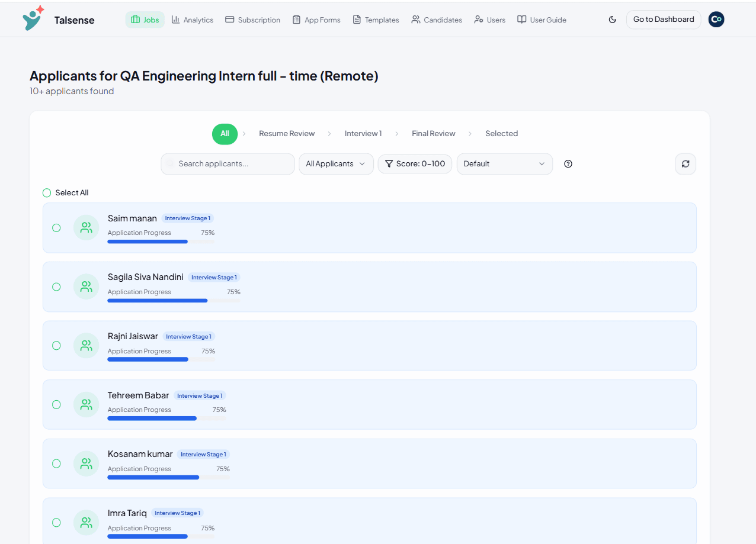756x544 pixels.
Task: Select Kosanam kumar's row checkbox
Action: point(56,463)
